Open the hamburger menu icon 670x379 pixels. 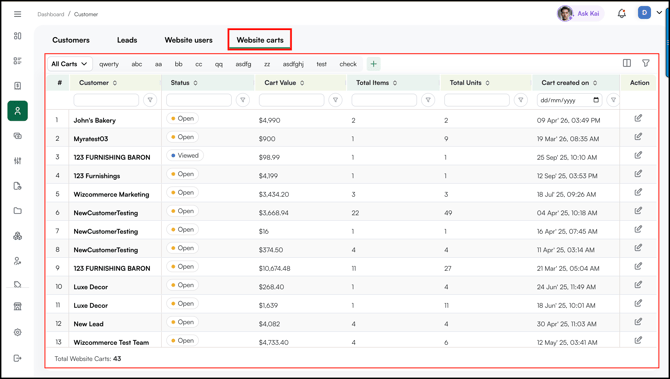[18, 14]
